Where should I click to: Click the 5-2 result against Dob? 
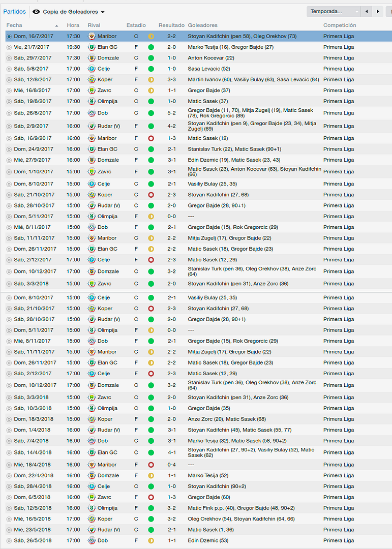tap(172, 113)
